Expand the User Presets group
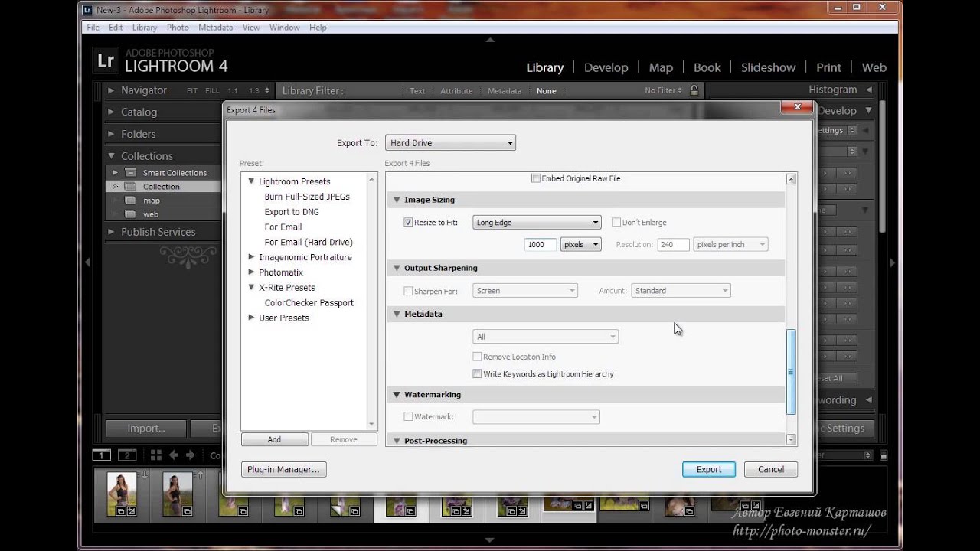The image size is (980, 551). pos(251,318)
